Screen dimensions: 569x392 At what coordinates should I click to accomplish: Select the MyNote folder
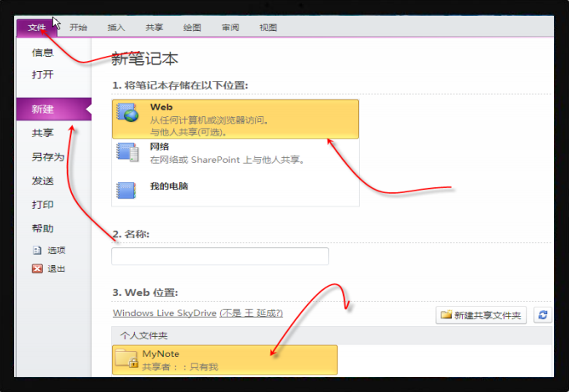click(x=225, y=360)
